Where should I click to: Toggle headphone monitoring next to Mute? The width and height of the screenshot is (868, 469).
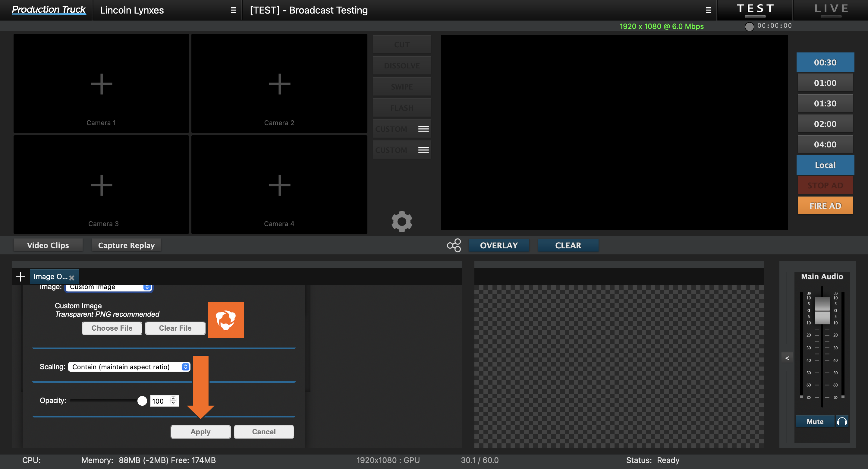pos(842,421)
